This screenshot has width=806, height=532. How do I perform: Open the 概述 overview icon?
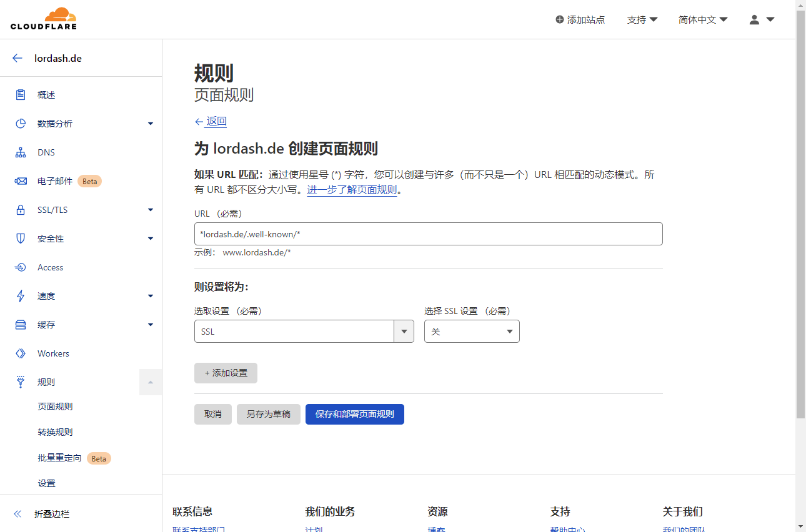[x=21, y=95]
